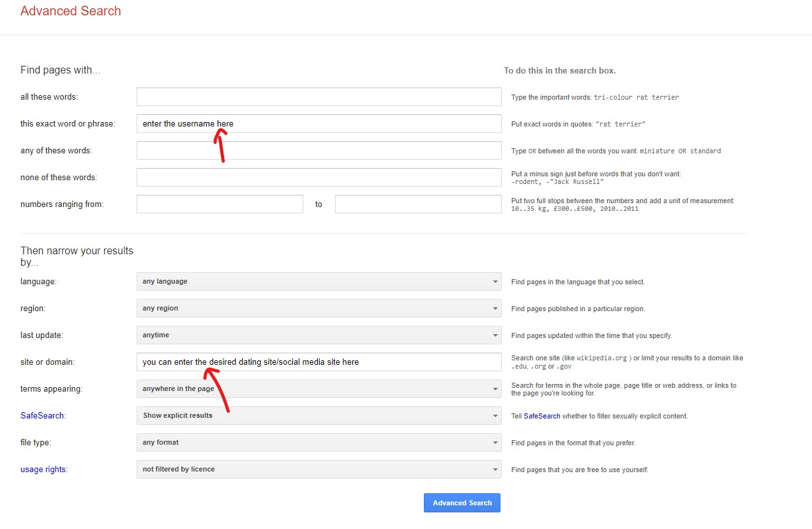
Task: Open the last update dropdown
Action: [319, 335]
